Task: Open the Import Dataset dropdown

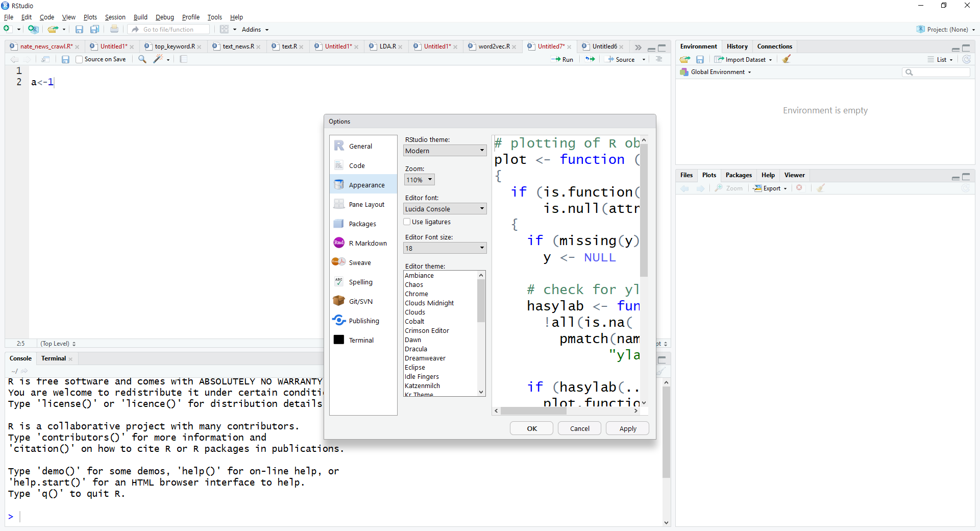Action: pos(744,59)
